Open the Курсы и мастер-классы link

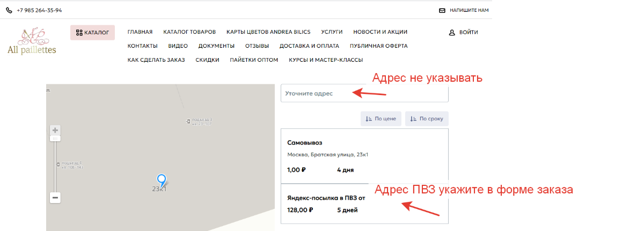tap(326, 60)
